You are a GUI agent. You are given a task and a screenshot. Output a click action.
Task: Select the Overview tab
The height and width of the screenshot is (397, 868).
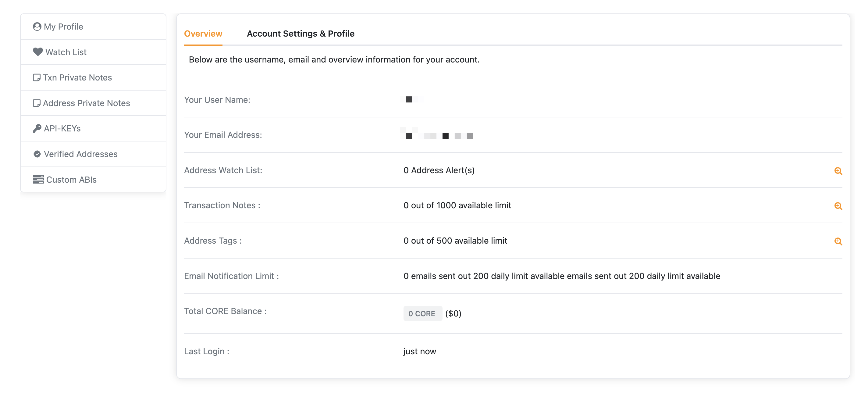coord(203,33)
